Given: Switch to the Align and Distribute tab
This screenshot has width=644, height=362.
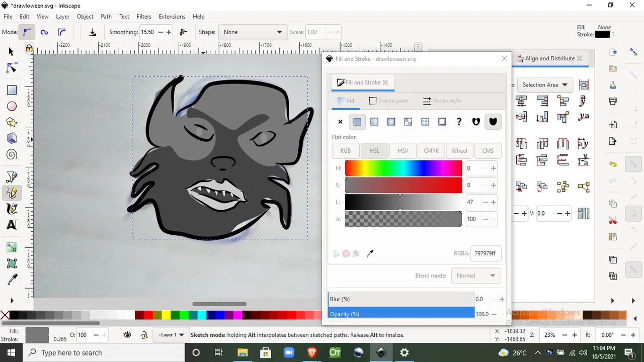Looking at the screenshot, I should click(549, 58).
